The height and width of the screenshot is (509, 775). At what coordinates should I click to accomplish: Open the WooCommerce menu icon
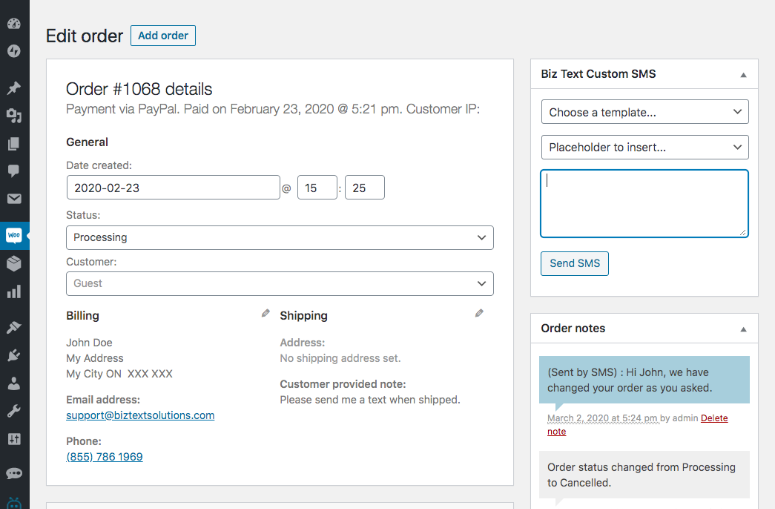(x=14, y=235)
